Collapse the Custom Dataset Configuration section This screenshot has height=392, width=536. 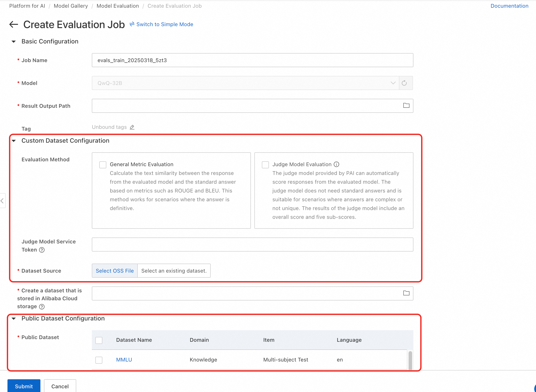click(x=14, y=141)
